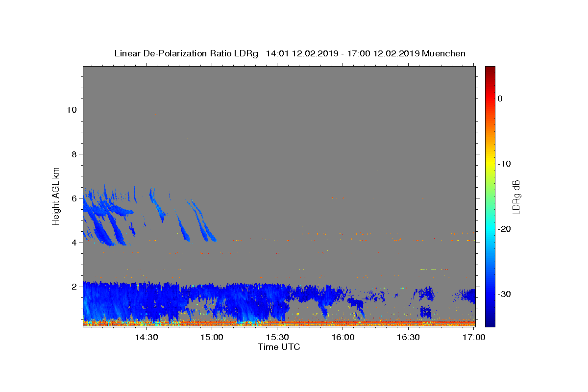Click the "Muenchen" location label in title
Image resolution: width=588 pixels, height=392 pixels.
pyautogui.click(x=443, y=53)
